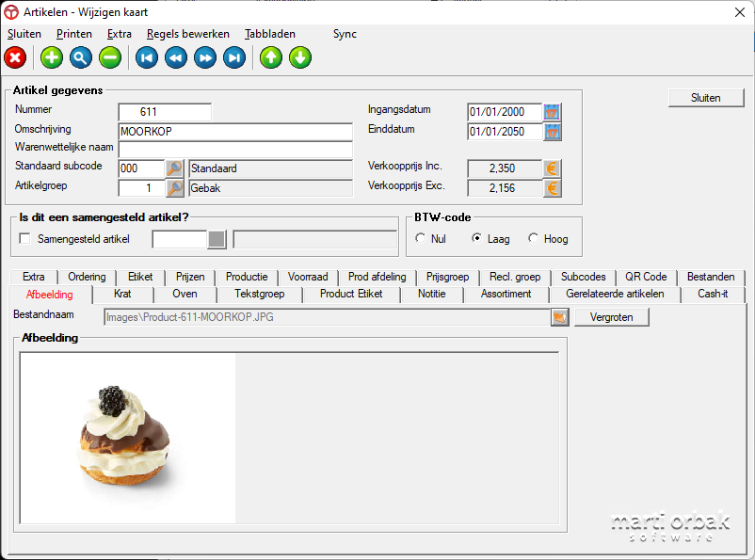Click the empty Warenwettelijke naam field

[235, 150]
